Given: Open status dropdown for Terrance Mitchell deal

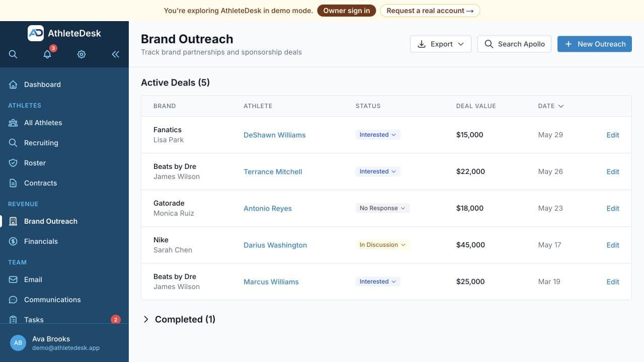Looking at the screenshot, I should (378, 171).
